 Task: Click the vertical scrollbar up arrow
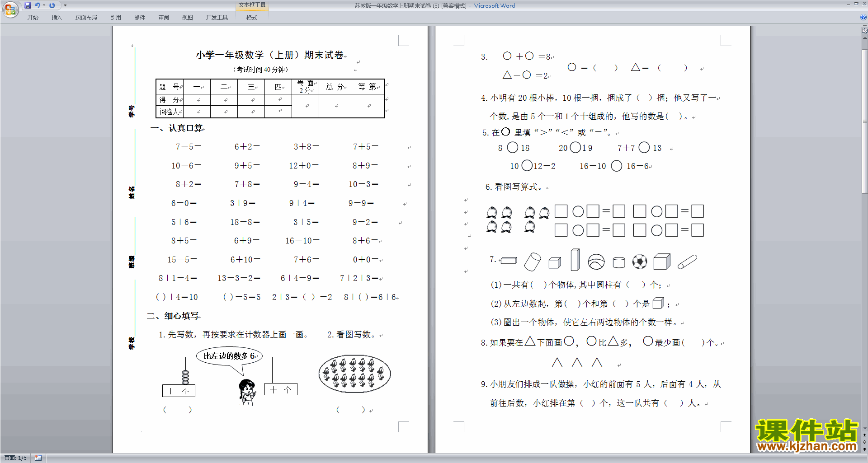point(864,38)
